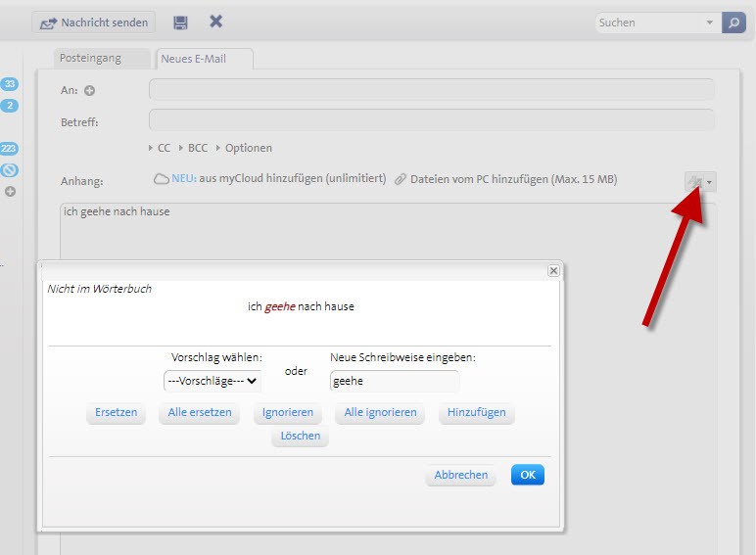Expand the Optionen section
This screenshot has height=555, width=756.
(x=243, y=148)
